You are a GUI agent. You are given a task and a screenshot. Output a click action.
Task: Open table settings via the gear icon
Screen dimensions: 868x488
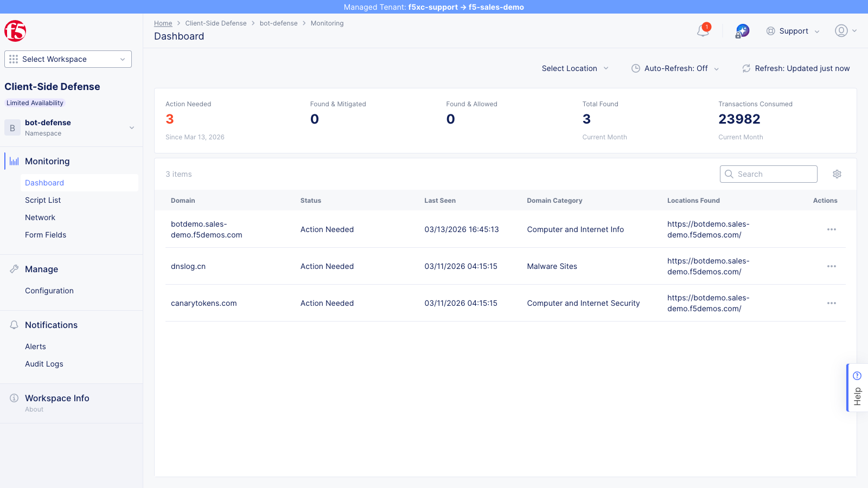point(837,174)
